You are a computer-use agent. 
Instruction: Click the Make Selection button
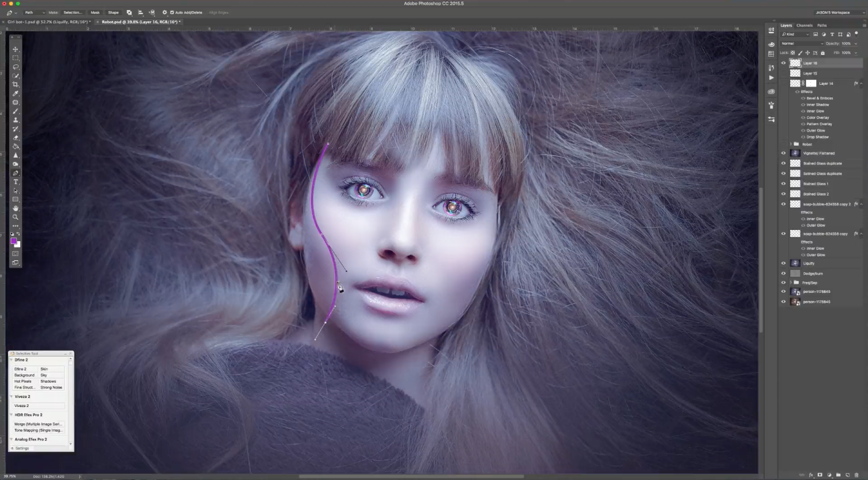(x=72, y=12)
